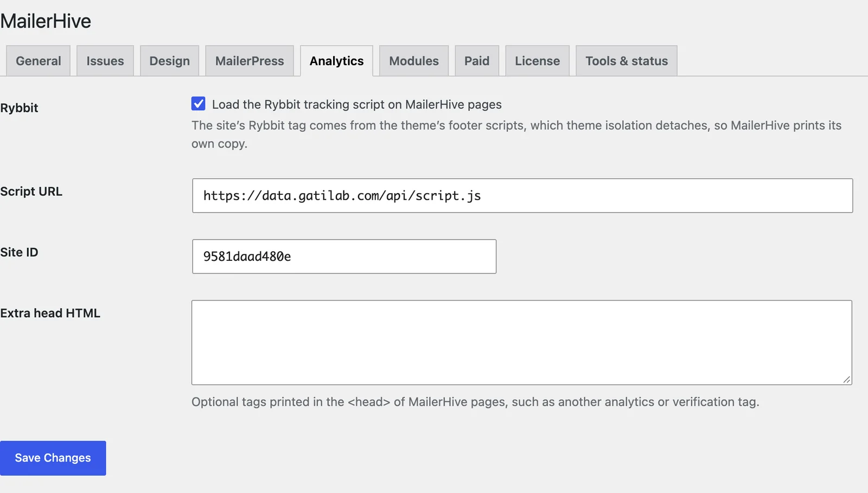Click the 'The site's Rybbit tag comes from' description

click(x=516, y=135)
